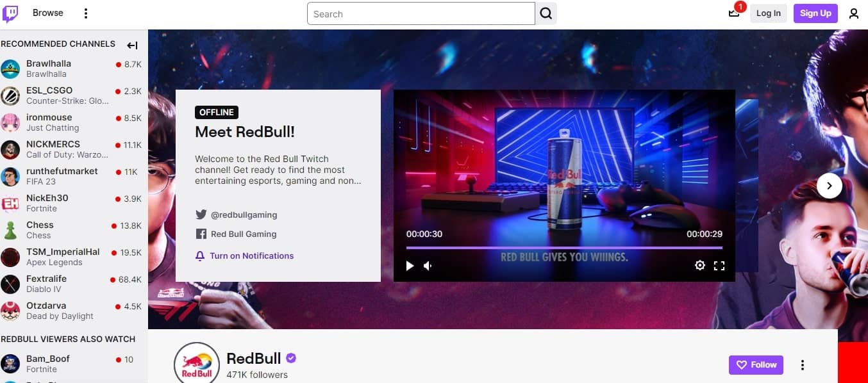Play the Red Bull video
This screenshot has width=868, height=383.
tap(410, 266)
